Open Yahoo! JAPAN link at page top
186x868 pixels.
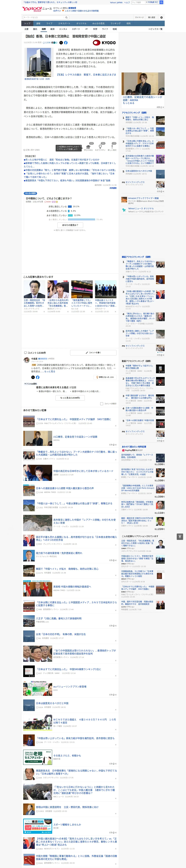click(116, 2)
